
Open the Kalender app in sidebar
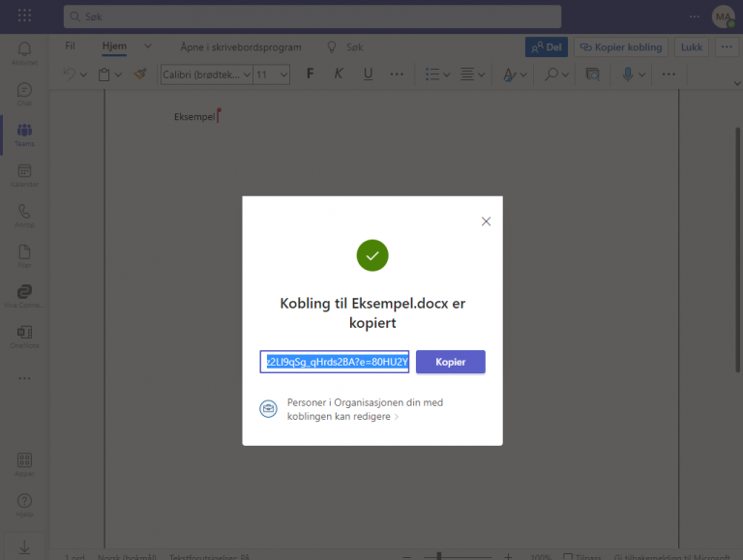pos(24,174)
